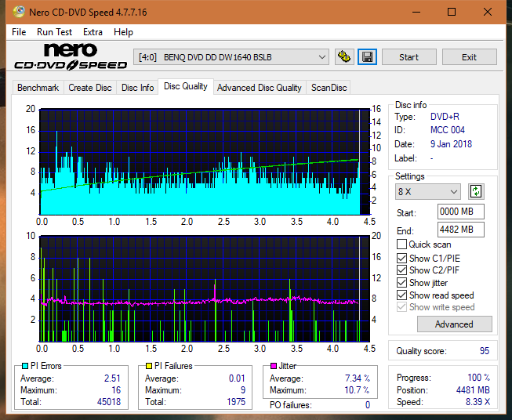Viewport: 512px width, 420px height.
Task: Open the Help menu
Action: [x=123, y=32]
